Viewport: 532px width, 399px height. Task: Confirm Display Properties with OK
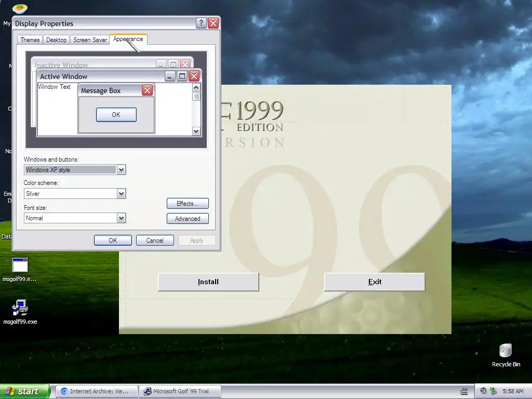(x=113, y=240)
